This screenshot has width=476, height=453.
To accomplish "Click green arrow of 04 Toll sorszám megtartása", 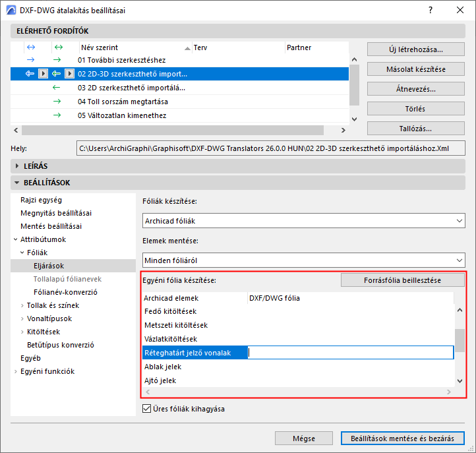I will tap(57, 102).
